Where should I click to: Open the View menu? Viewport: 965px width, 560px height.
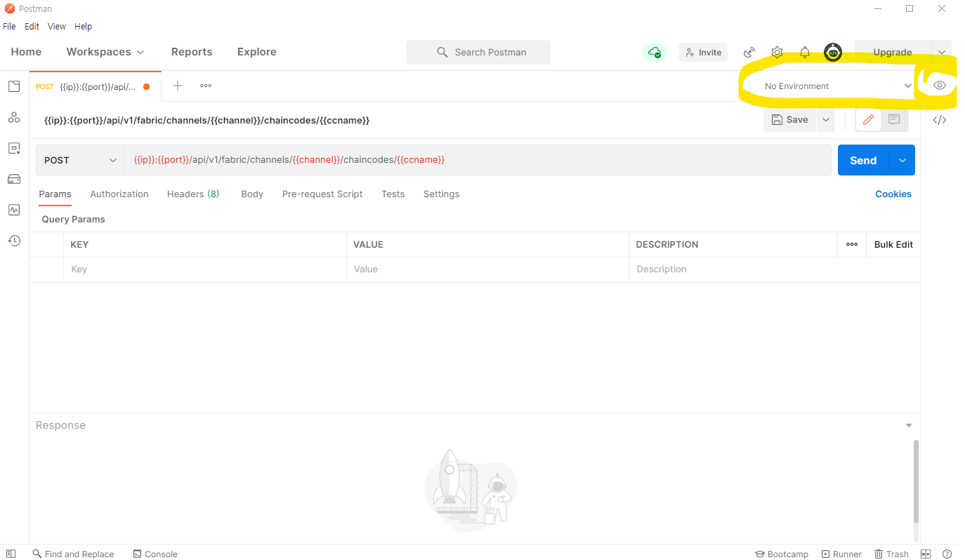[57, 27]
